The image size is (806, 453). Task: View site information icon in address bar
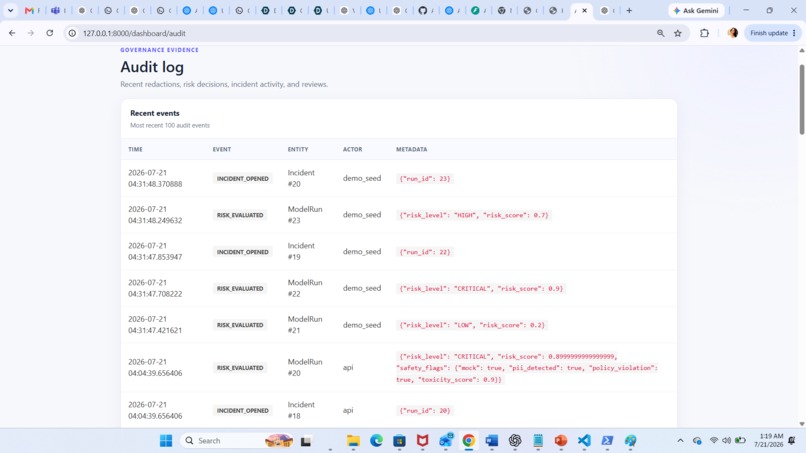(72, 33)
